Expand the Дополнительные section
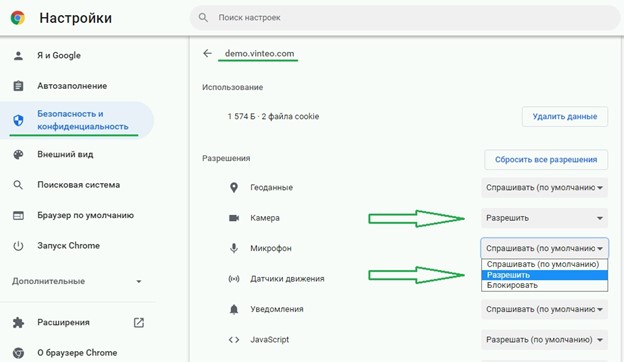 (x=76, y=281)
